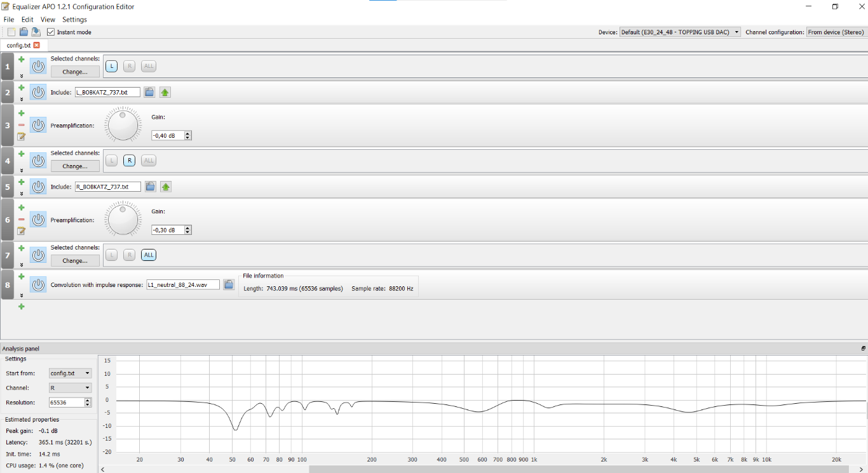Add filter with plus icon below row 8
The height and width of the screenshot is (473, 868).
[x=21, y=307]
